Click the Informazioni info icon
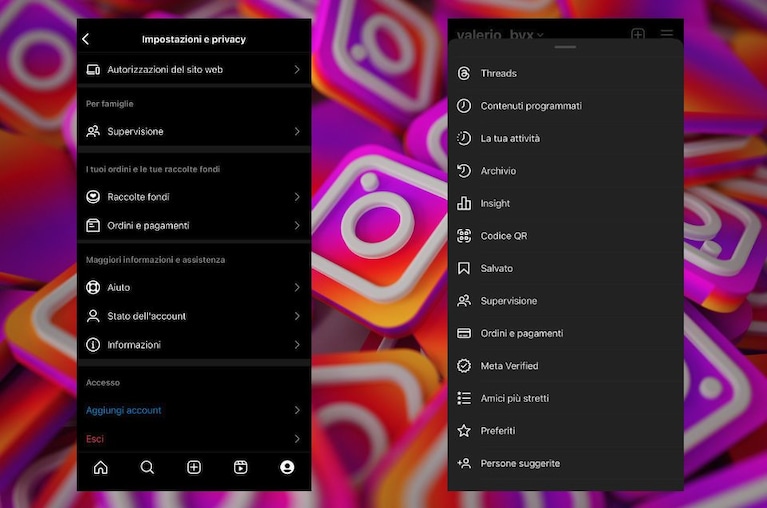The height and width of the screenshot is (508, 767). click(x=93, y=345)
